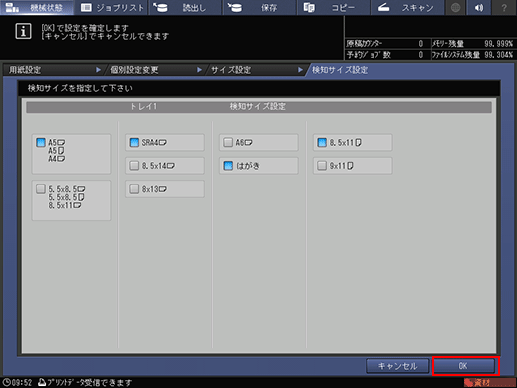Toggle the 5.5x8.5/8.5x11 detection size checkbox
517x388 pixels.
point(41,189)
